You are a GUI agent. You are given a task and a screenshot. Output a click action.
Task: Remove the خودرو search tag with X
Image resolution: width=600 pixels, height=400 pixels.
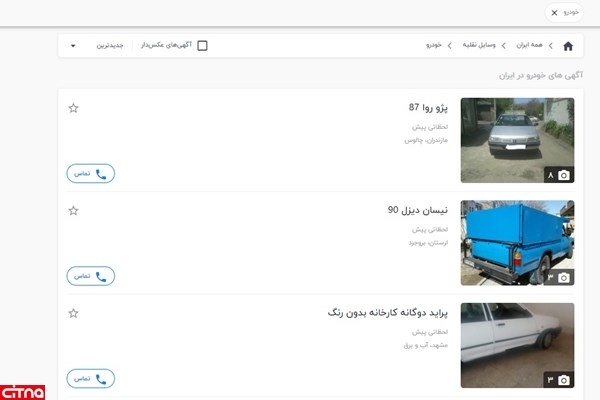[x=554, y=13]
